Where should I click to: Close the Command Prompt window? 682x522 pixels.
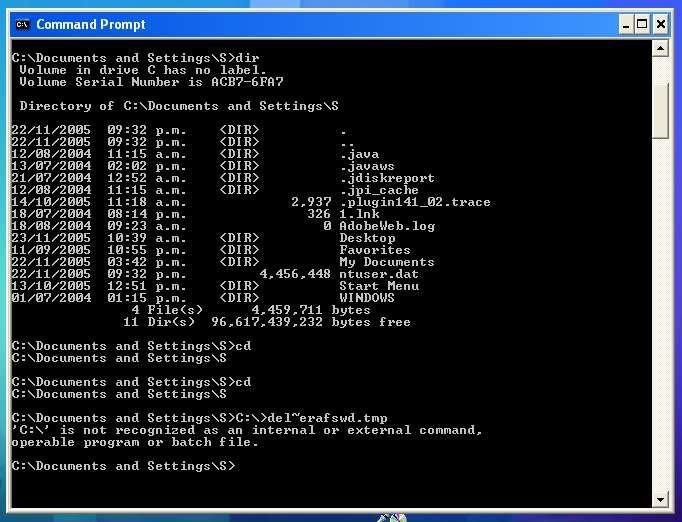[x=662, y=24]
